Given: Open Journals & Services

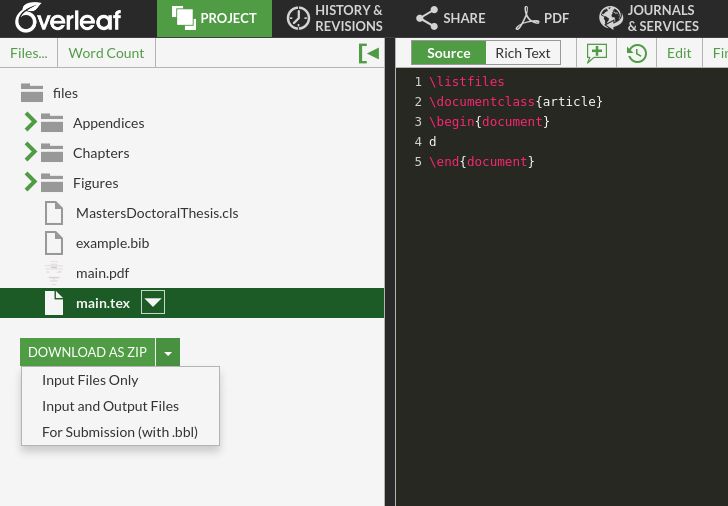Looking at the screenshot, I should pos(649,19).
